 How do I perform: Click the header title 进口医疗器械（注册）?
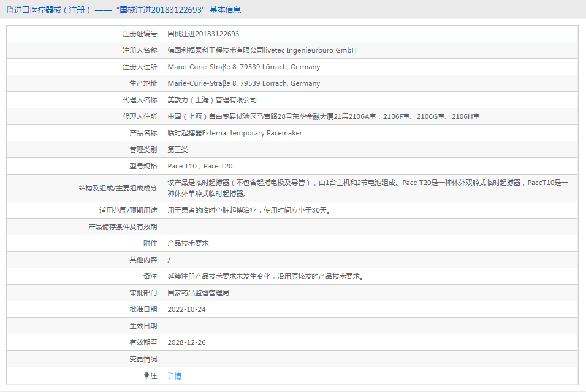(x=53, y=10)
